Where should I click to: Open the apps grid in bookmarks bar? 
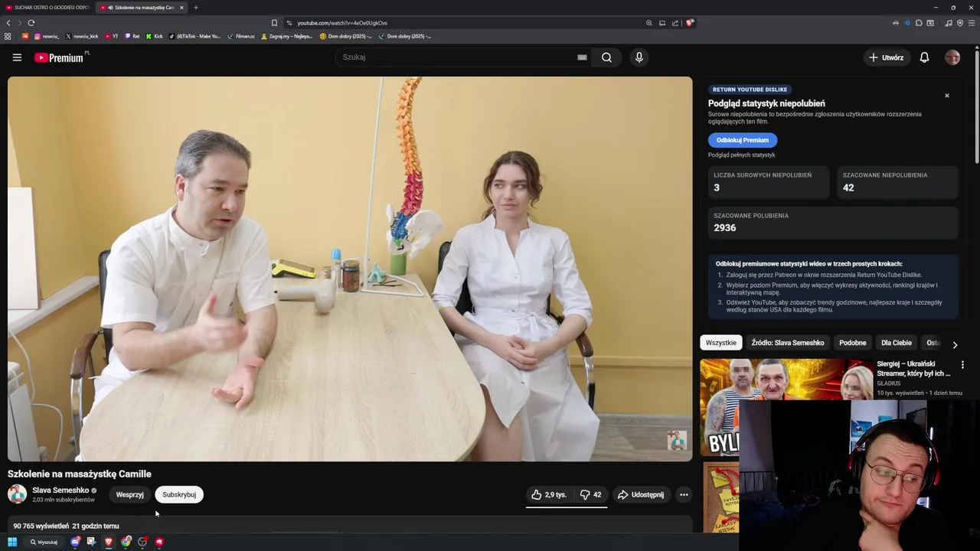click(x=8, y=36)
